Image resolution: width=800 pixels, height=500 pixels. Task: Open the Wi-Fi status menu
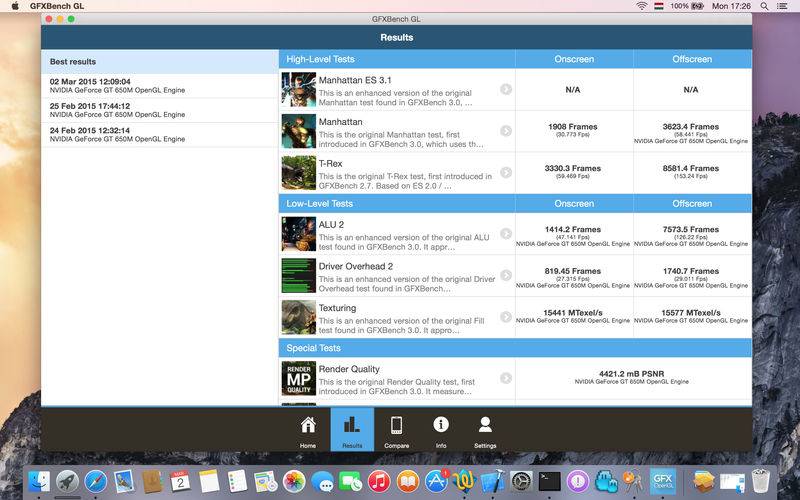tap(641, 6)
